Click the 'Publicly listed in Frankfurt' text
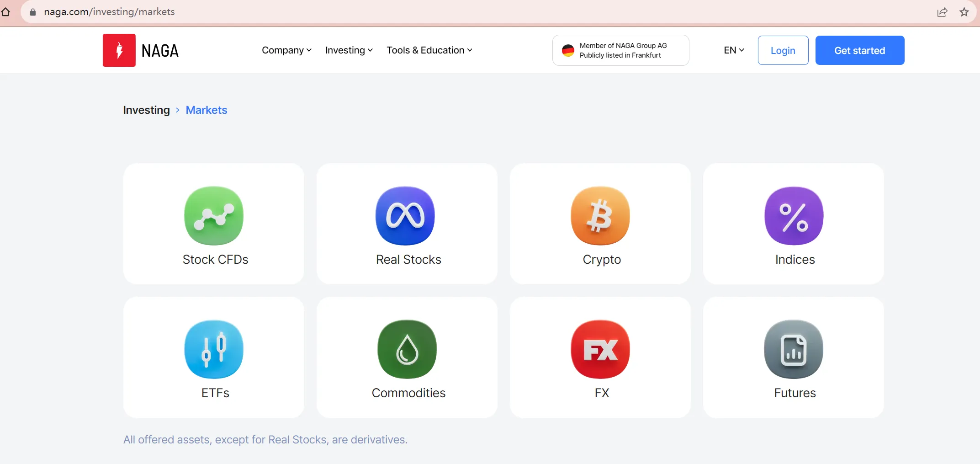This screenshot has width=980, height=464. coord(620,55)
